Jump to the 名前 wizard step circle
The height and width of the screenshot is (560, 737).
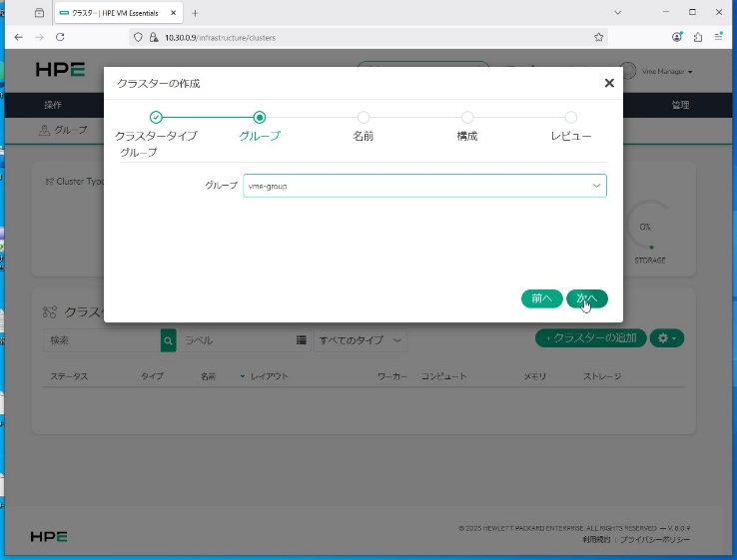pyautogui.click(x=364, y=118)
